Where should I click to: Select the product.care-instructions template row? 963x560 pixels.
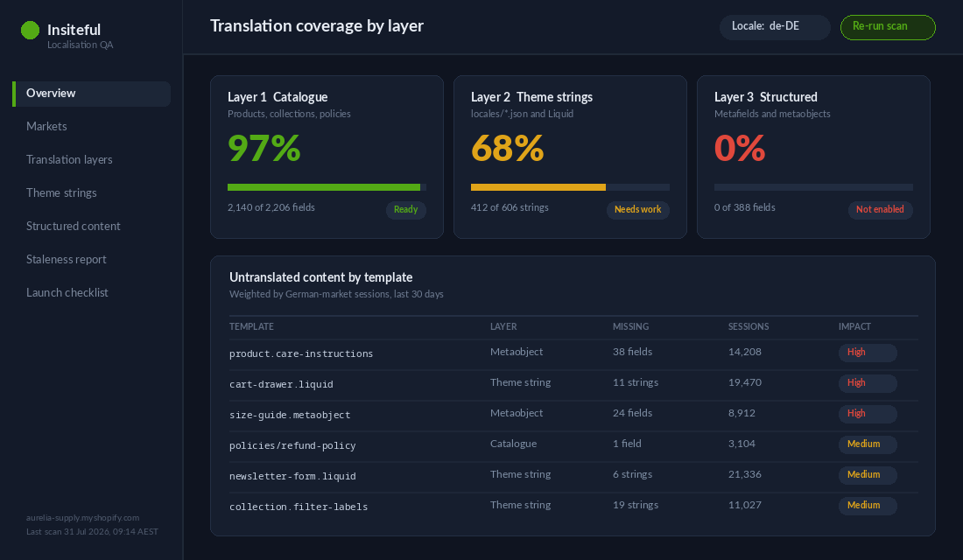[x=573, y=355]
